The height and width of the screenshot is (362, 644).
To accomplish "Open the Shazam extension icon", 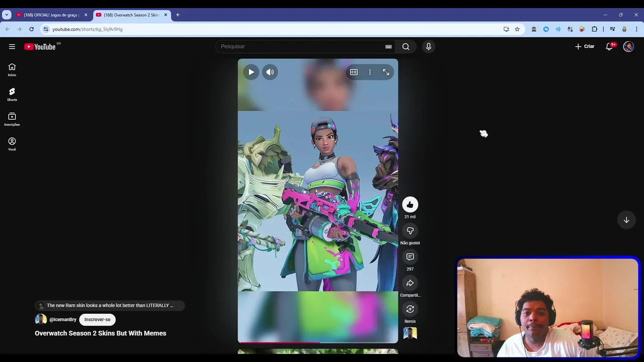I will point(546,29).
